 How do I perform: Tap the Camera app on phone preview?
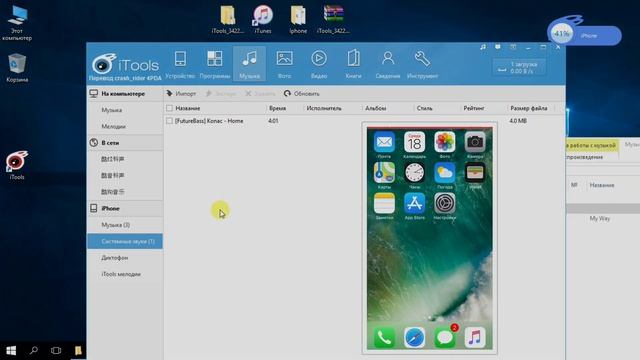[x=475, y=142]
